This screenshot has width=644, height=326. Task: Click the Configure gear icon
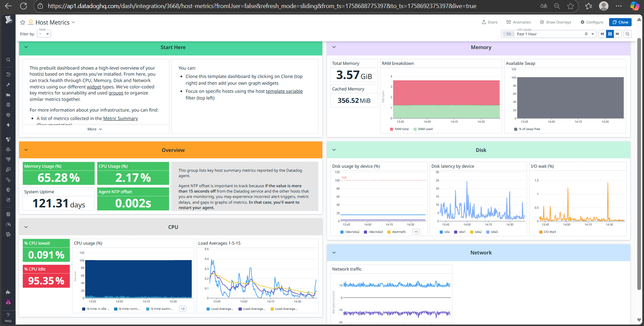point(583,22)
